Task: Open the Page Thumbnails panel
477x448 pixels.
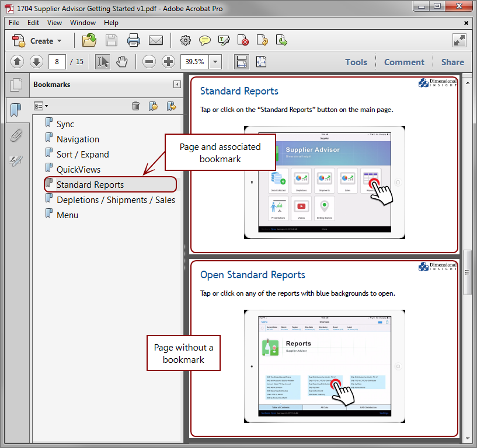Action: tap(16, 85)
